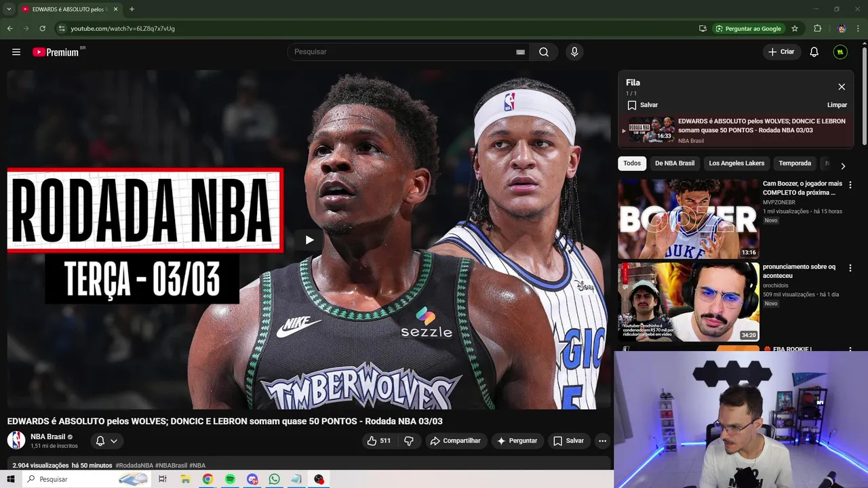
Task: Go back in browser
Action: [x=9, y=28]
